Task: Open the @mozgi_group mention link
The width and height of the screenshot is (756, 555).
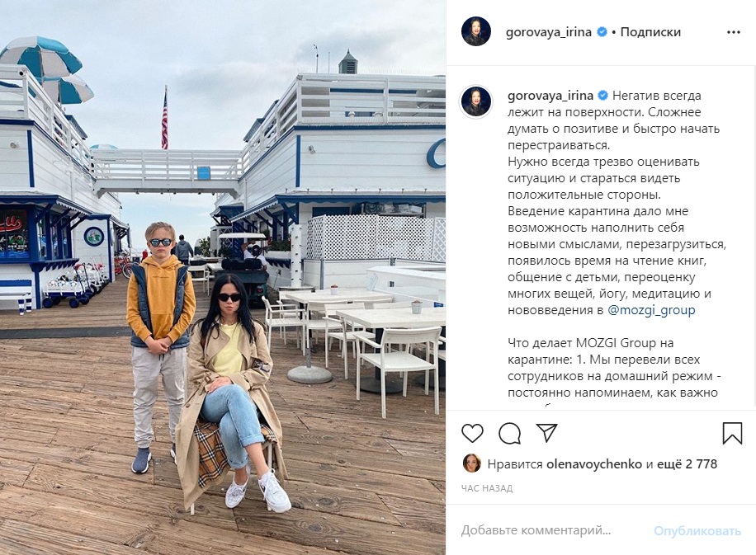Action: point(651,310)
